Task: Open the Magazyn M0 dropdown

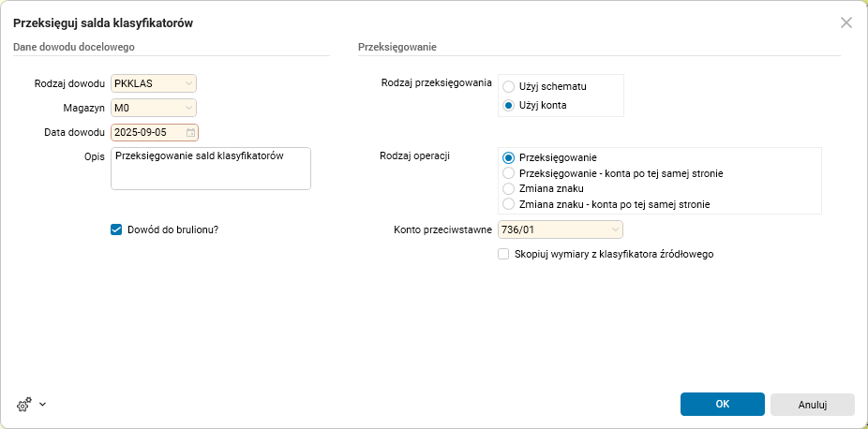Action: pyautogui.click(x=154, y=108)
